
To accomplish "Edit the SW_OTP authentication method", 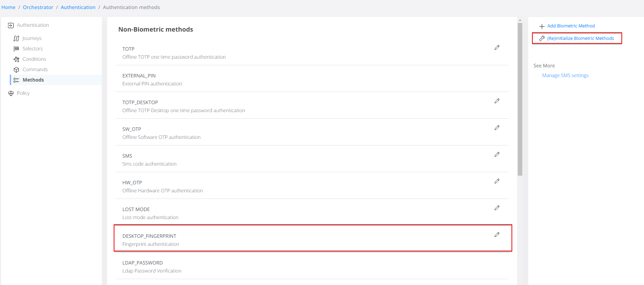I will point(497,128).
